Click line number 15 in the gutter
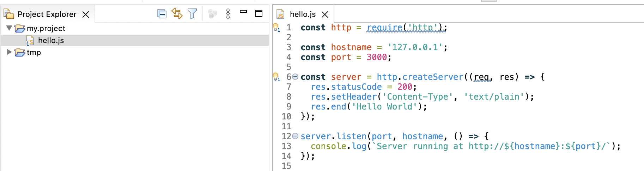This screenshot has width=644, height=171. pos(286,166)
